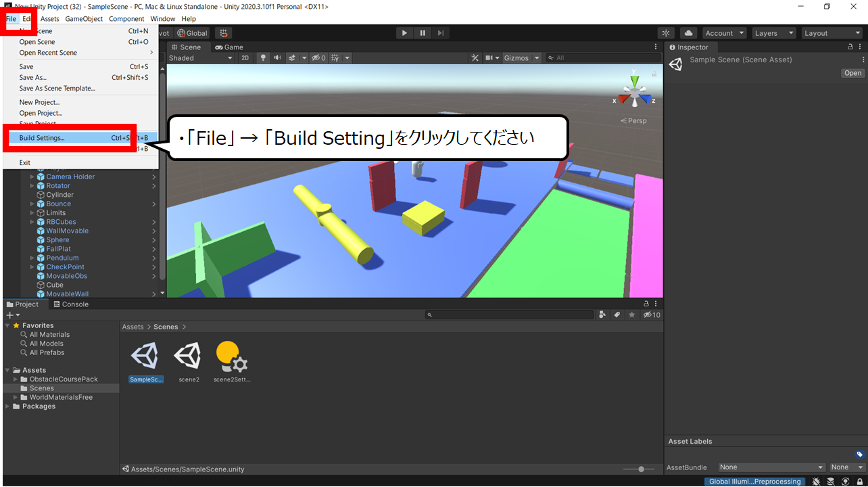Viewport: 868px width, 487px height.
Task: Toggle scene lighting bulb icon
Action: 264,58
